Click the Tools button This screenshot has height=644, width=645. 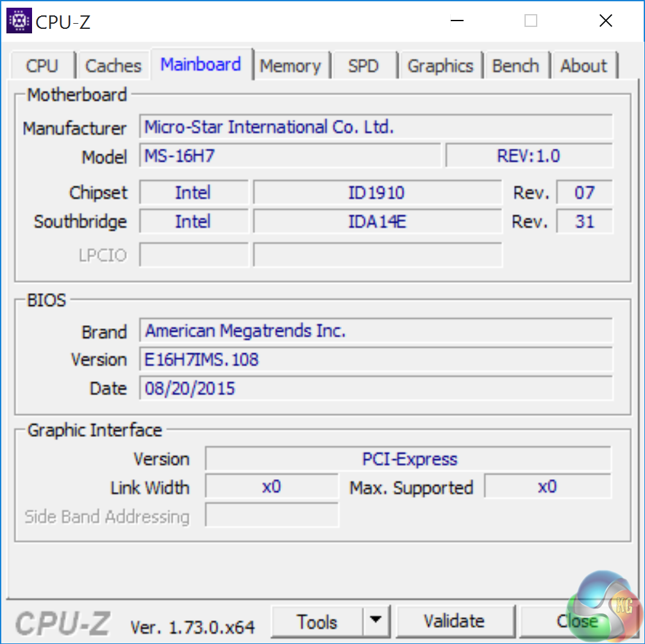(x=317, y=622)
